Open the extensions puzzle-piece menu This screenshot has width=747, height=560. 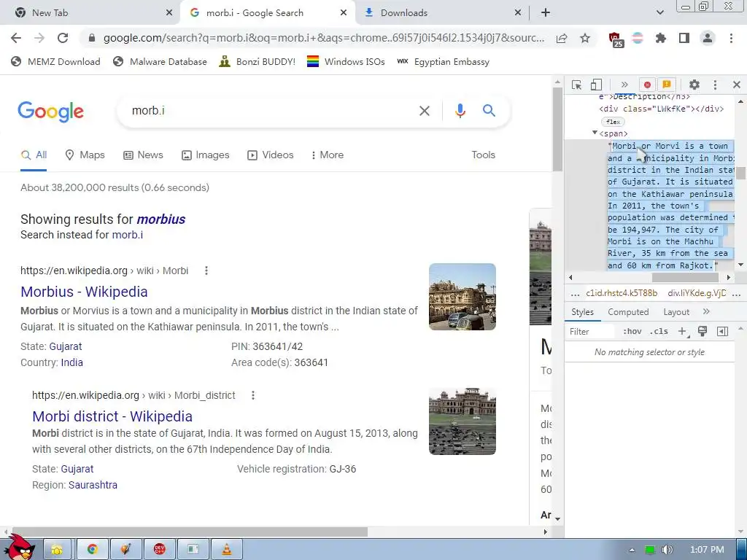(661, 38)
